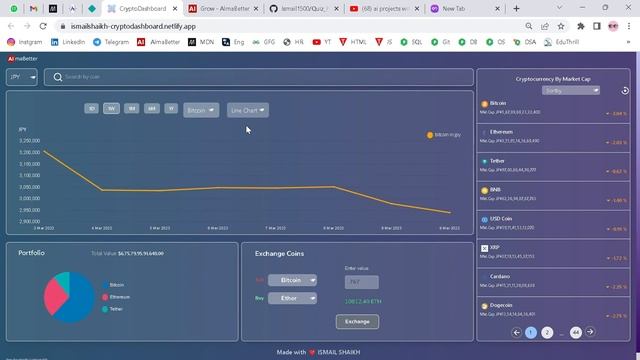Screen dimensions: 640x360
Task: Open the browser zoom magnifier
Action: (529, 26)
